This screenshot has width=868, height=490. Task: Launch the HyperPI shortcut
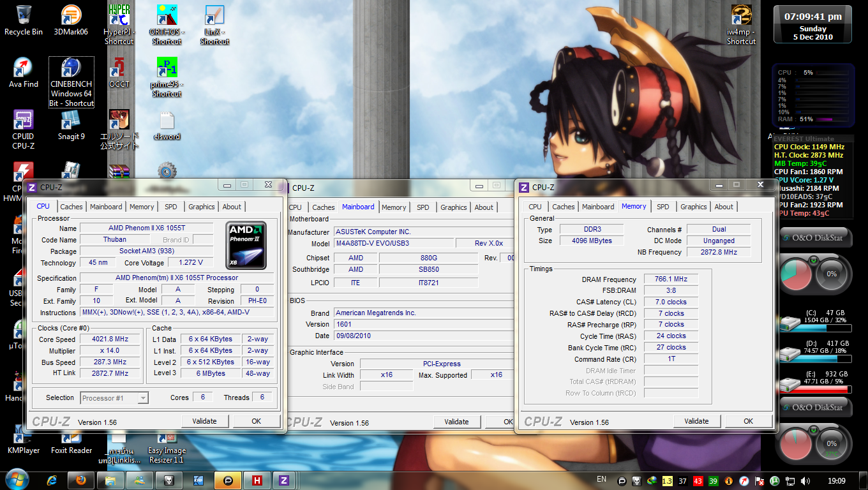tap(119, 15)
